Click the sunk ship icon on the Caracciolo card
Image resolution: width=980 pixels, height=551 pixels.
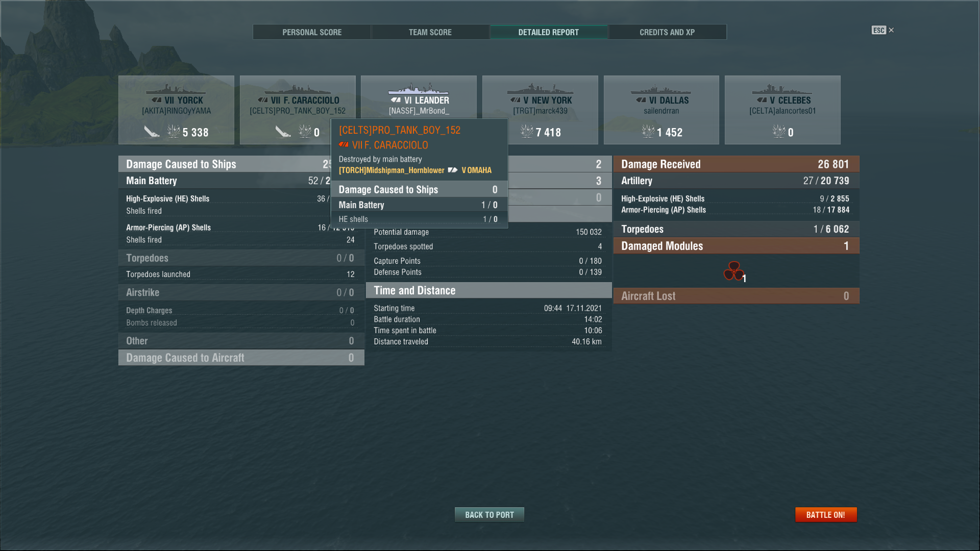coord(283,132)
